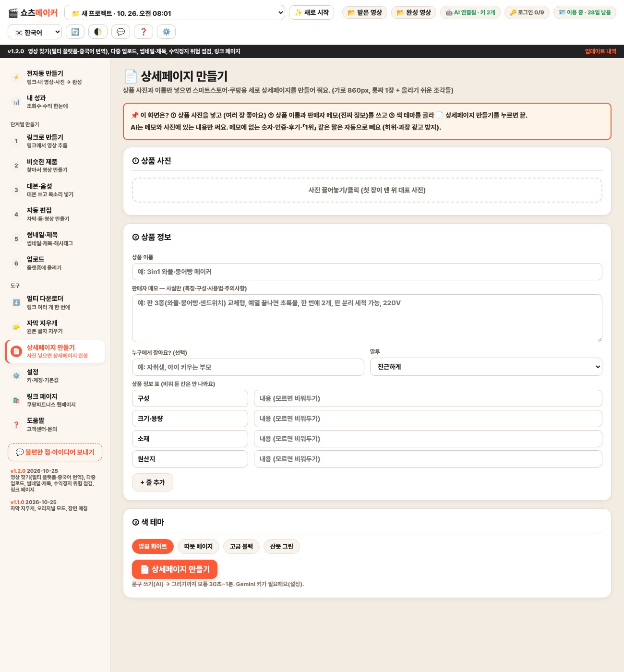This screenshot has width=624, height=672.
Task: Click the ✨ 새로 시작 button
Action: tap(312, 12)
